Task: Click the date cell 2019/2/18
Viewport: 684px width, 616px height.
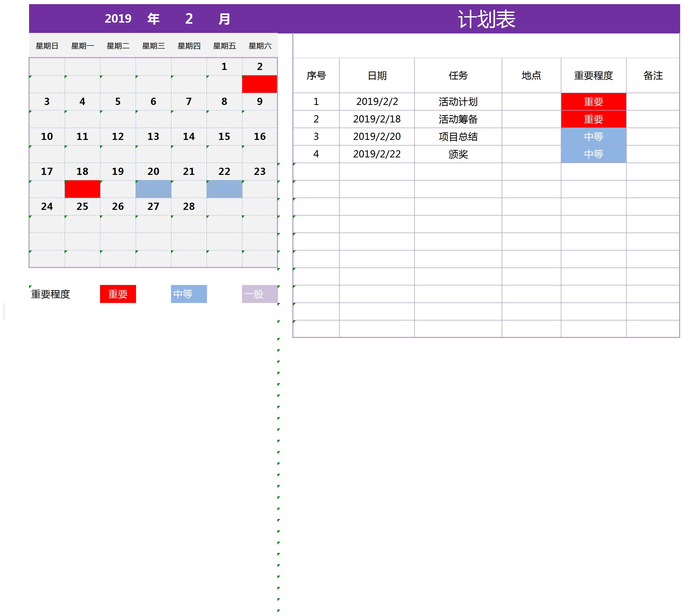Action: 377,119
